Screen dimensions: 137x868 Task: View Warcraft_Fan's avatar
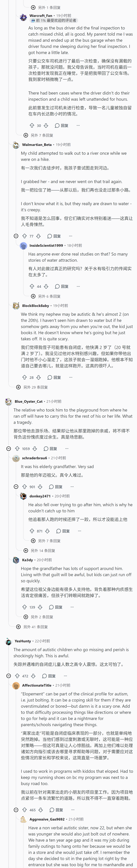[23, 17]
